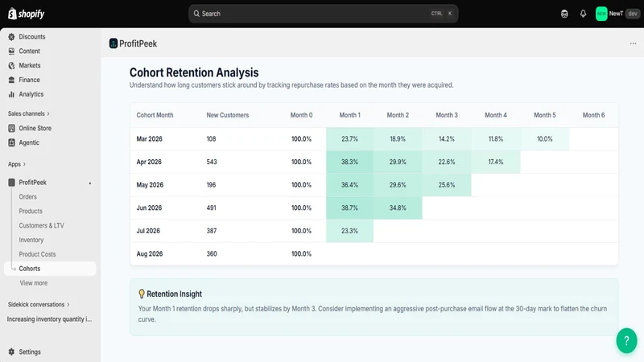Screen dimensions: 644x362
Task: Click May 2026 Month 3 cell 25.6%
Action: coord(447,185)
